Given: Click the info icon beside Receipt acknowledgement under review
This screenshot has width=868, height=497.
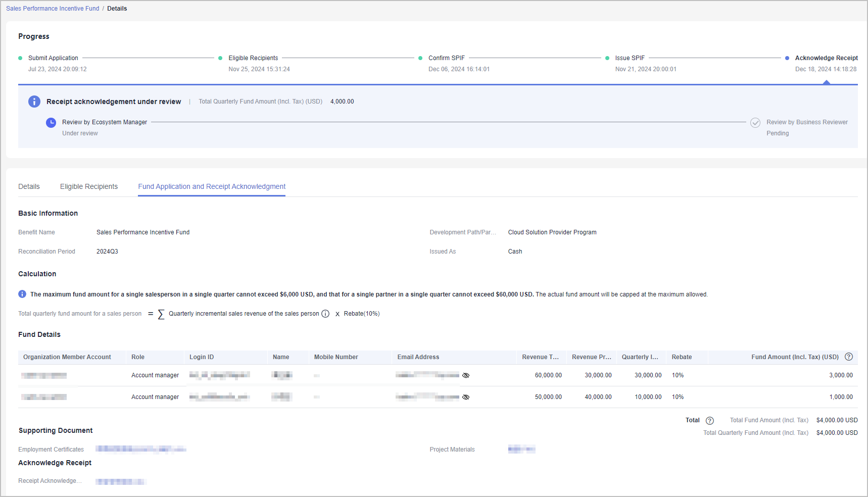Looking at the screenshot, I should point(34,102).
